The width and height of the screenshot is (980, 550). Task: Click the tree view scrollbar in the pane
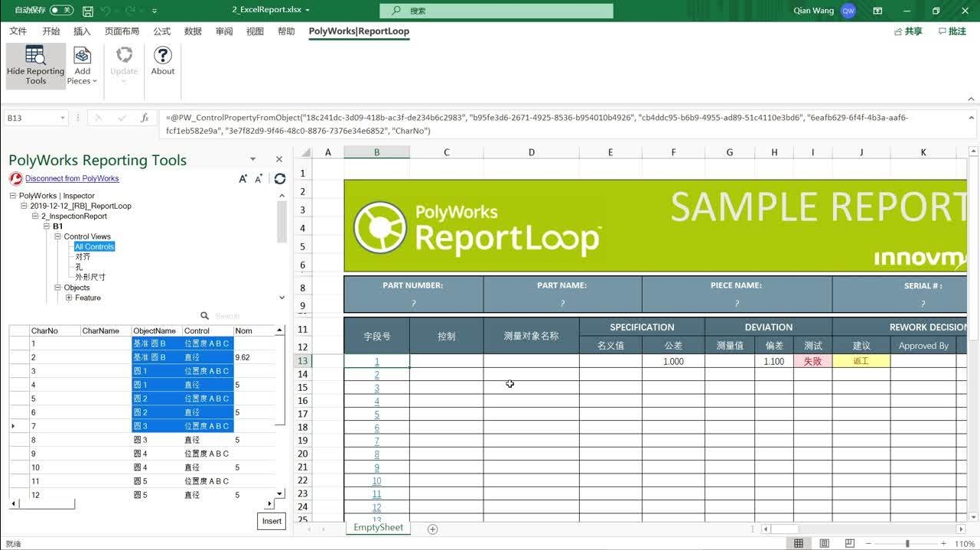[282, 222]
